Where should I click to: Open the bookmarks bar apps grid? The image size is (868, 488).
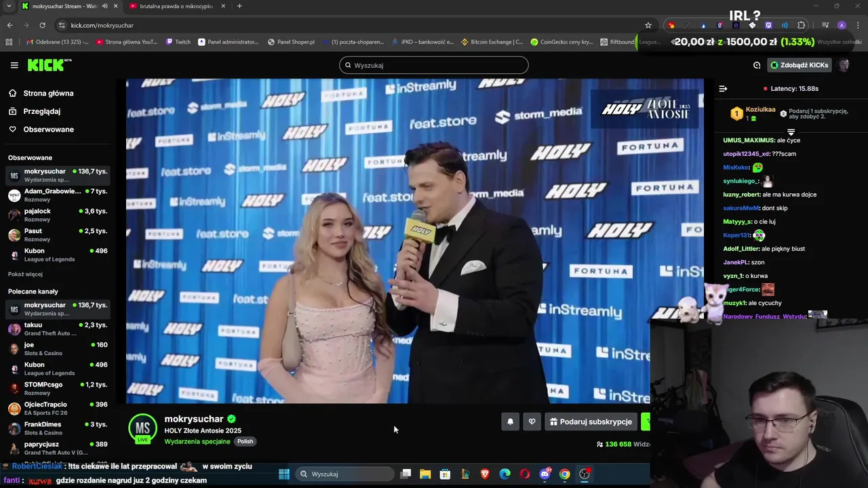[9, 42]
